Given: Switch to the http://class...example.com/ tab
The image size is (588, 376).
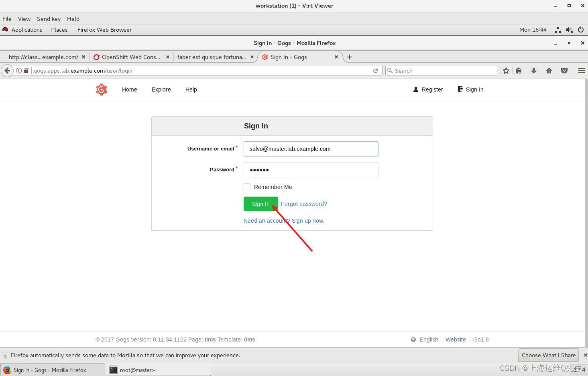Looking at the screenshot, I should 43,57.
